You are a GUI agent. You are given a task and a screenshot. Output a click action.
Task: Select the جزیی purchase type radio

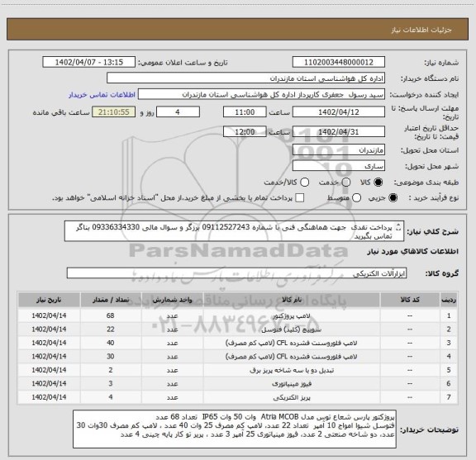pyautogui.click(x=393, y=198)
